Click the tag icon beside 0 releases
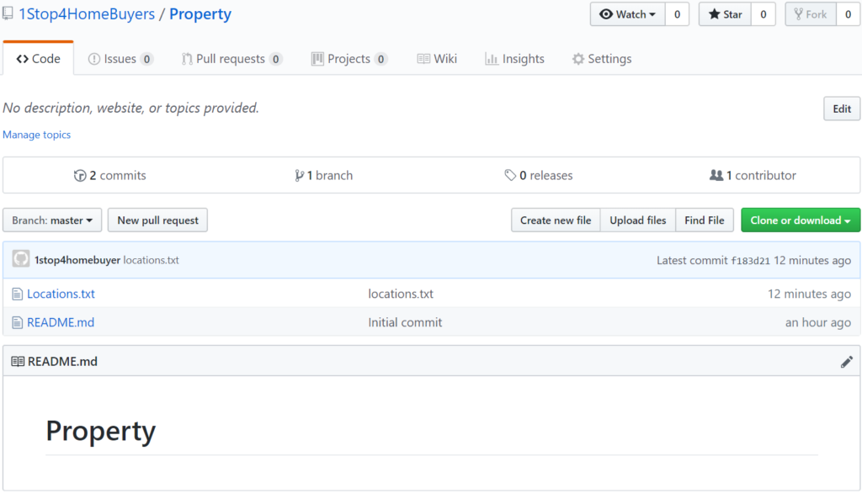Image resolution: width=862 pixels, height=504 pixels. pos(510,175)
